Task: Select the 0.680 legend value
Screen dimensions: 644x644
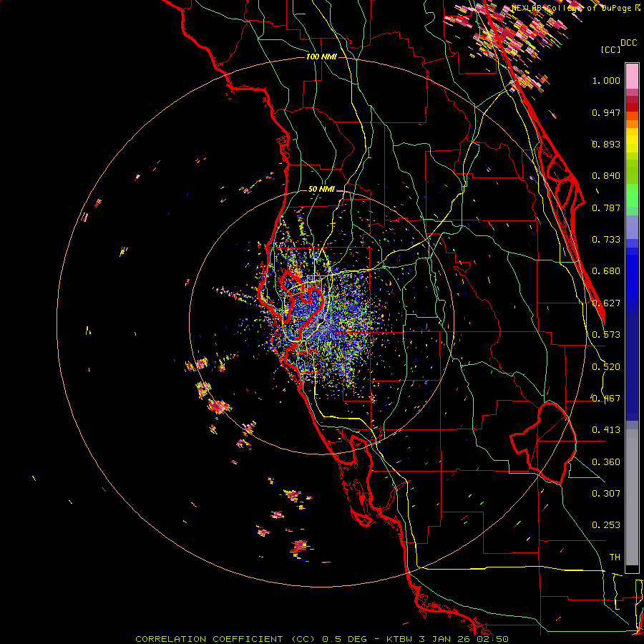Action: (606, 271)
